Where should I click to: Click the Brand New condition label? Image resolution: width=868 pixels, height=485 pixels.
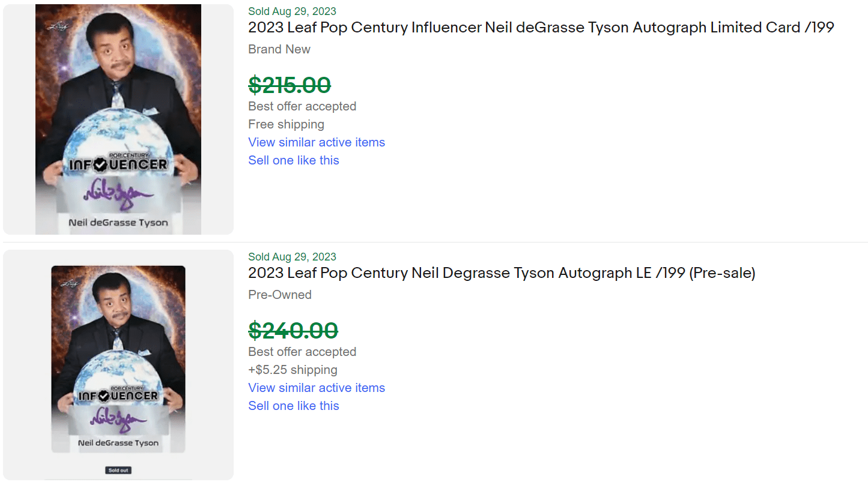click(279, 49)
